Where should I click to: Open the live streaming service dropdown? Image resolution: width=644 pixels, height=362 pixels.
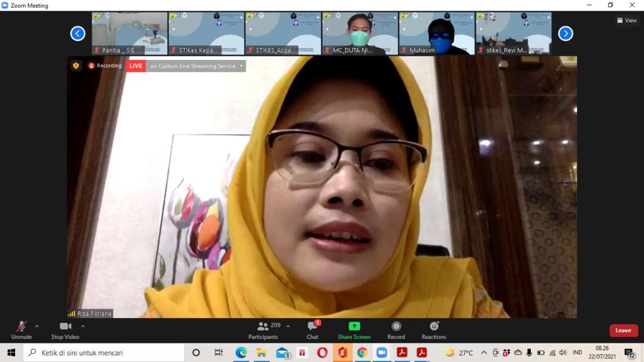(x=241, y=66)
